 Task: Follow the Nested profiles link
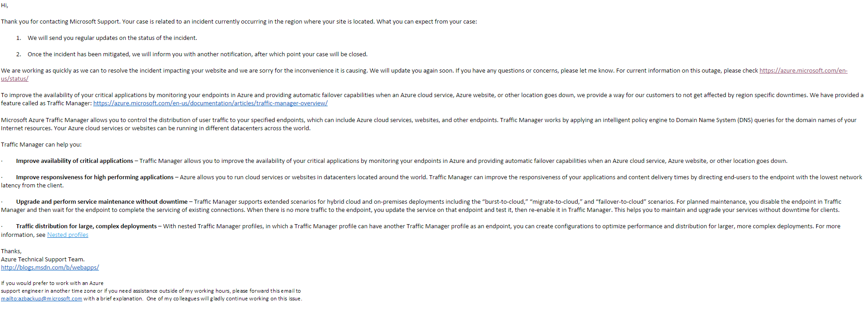(x=68, y=235)
